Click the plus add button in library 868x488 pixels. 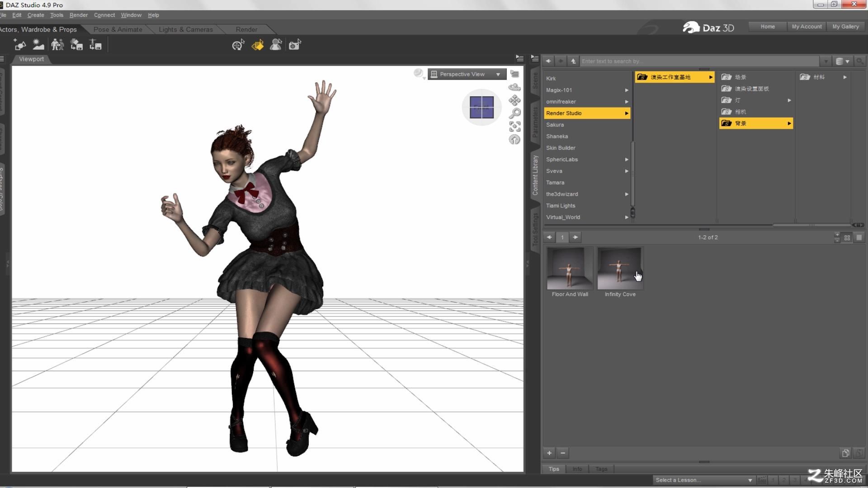pyautogui.click(x=549, y=453)
